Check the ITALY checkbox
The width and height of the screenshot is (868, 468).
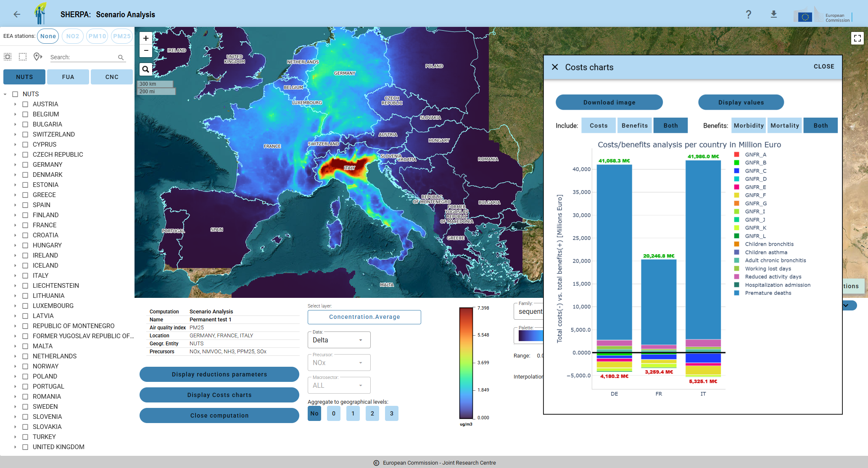coord(25,276)
